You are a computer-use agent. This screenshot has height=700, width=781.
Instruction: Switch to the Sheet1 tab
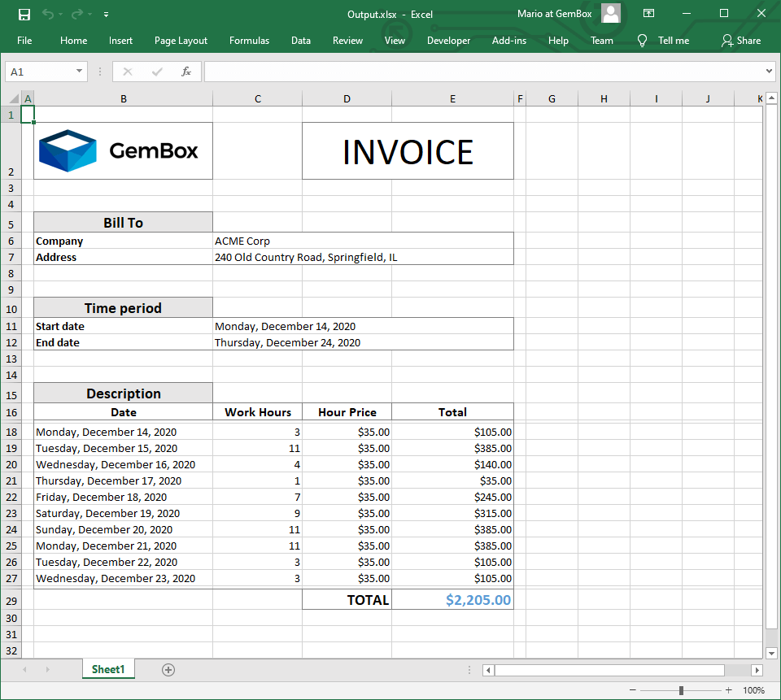point(108,669)
